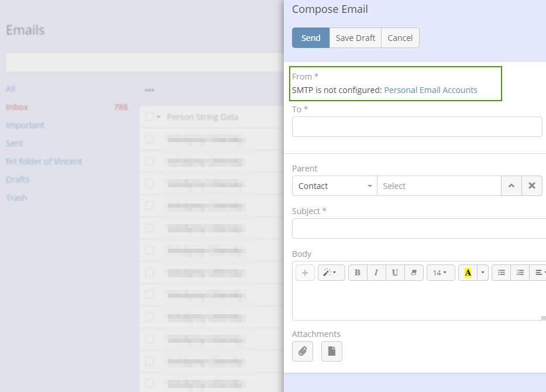Screen dimensions: 546x392
Task: Open the Contact parent type dropdown
Action: point(335,186)
